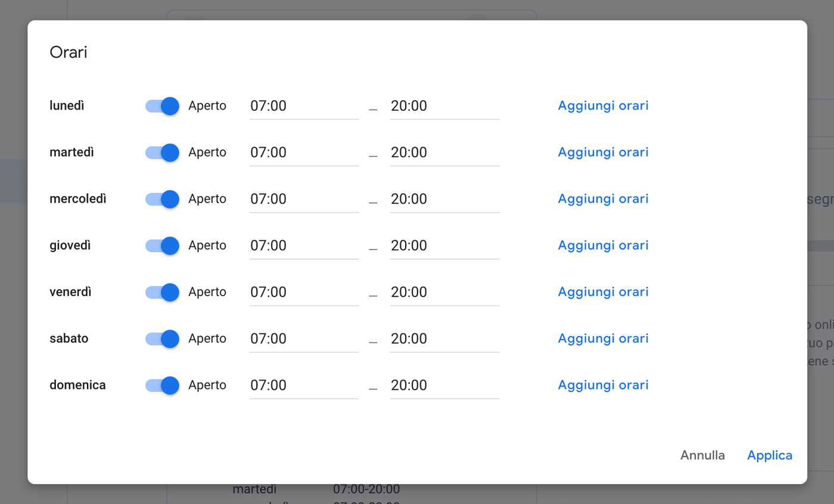Image resolution: width=834 pixels, height=504 pixels.
Task: Switch off the venerdì toggle
Action: tap(162, 292)
